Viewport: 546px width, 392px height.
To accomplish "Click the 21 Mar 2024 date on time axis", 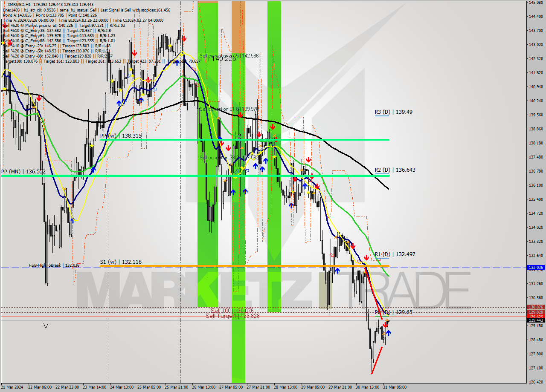I will (x=12, y=387).
